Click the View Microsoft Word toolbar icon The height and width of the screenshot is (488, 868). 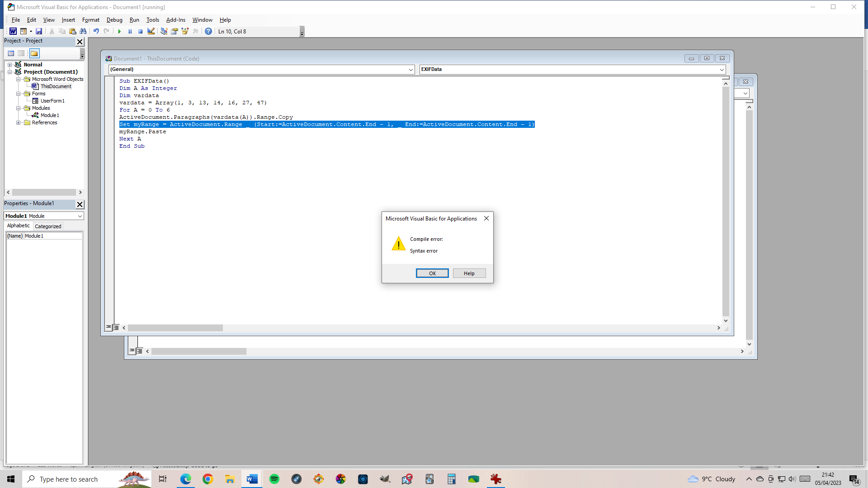13,31
